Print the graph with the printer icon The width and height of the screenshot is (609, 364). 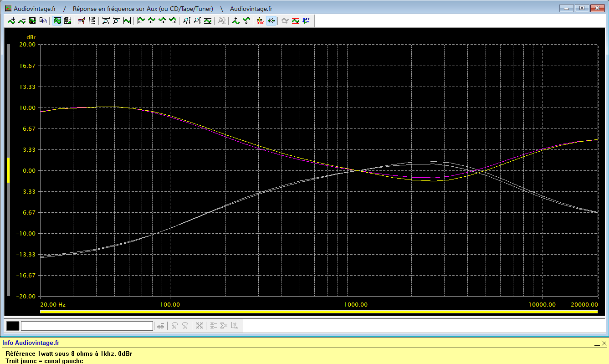[x=68, y=21]
